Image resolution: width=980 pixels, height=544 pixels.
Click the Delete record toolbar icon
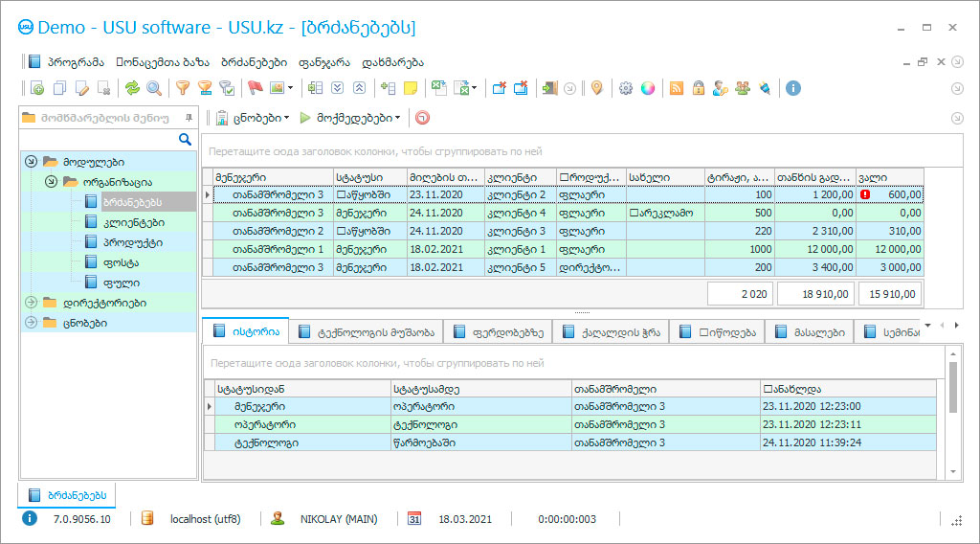(104, 88)
